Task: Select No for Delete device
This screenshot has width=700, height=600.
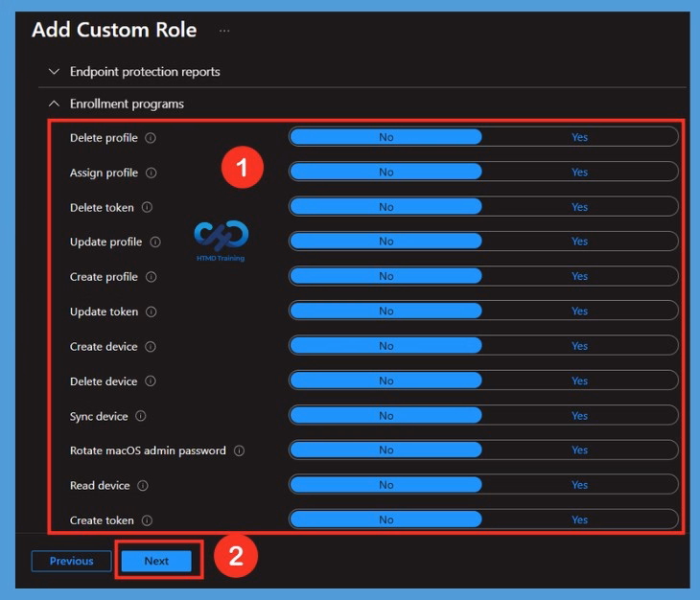Action: pyautogui.click(x=386, y=381)
